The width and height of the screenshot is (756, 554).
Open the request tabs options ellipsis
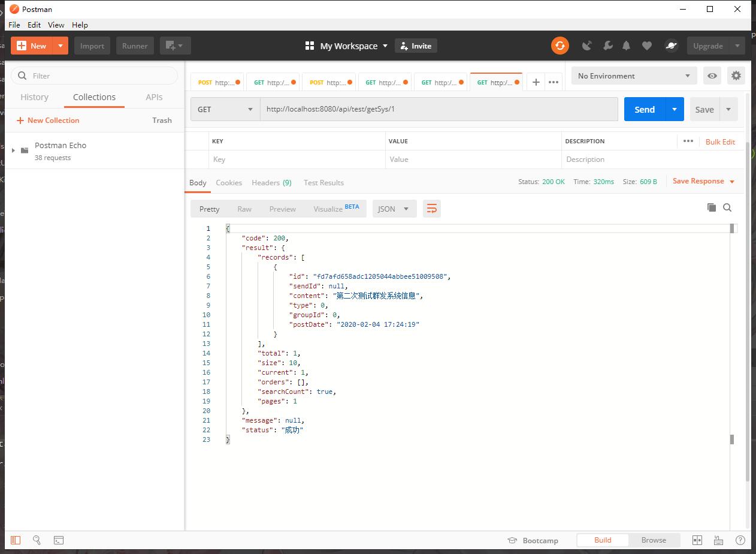pyautogui.click(x=554, y=82)
